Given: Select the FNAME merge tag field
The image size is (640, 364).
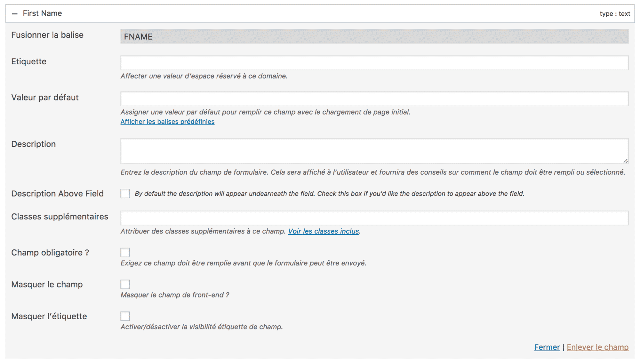Looking at the screenshot, I should pyautogui.click(x=288, y=36).
